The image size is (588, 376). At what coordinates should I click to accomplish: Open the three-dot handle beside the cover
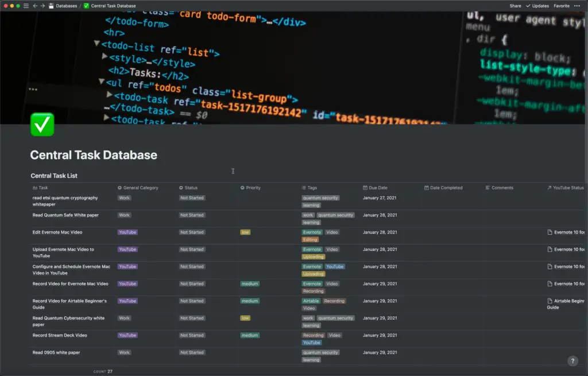33,89
